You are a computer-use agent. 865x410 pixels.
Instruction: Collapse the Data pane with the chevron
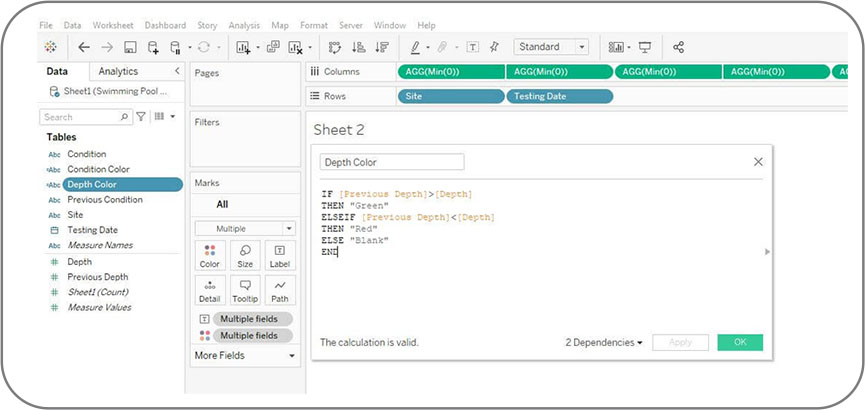click(x=177, y=71)
